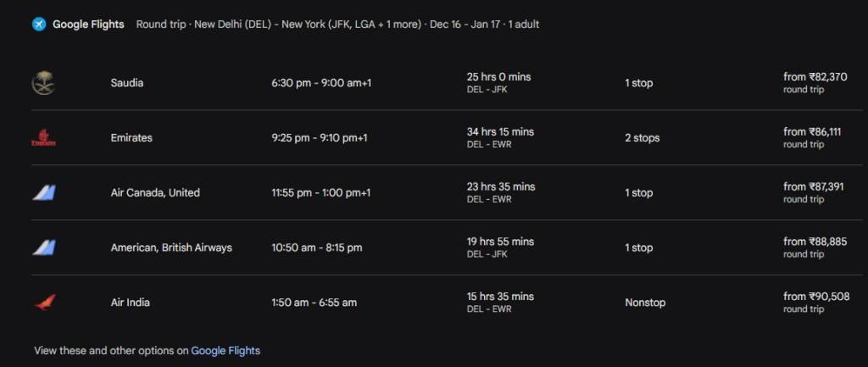868x367 pixels.
Task: Click the Google Flights airplane logo icon
Action: (x=39, y=24)
